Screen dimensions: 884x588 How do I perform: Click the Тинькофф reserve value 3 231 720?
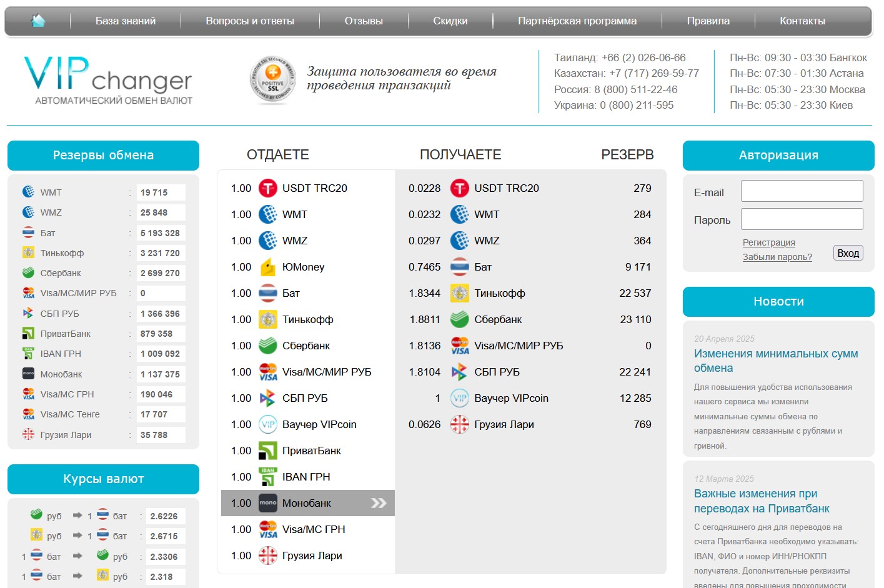tap(160, 253)
